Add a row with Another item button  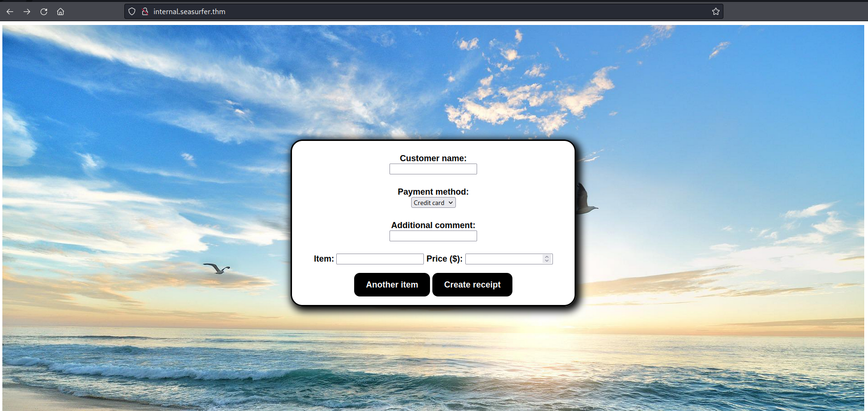pos(392,285)
